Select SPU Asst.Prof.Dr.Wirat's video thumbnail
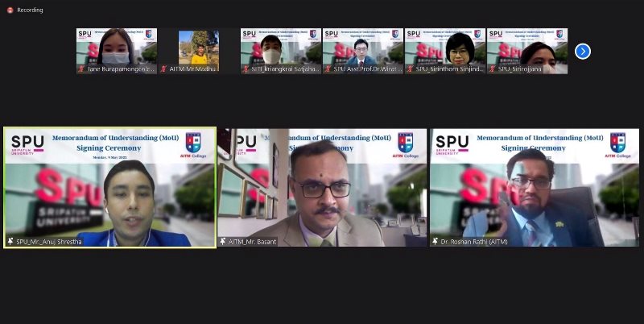644x324 pixels. [x=363, y=51]
